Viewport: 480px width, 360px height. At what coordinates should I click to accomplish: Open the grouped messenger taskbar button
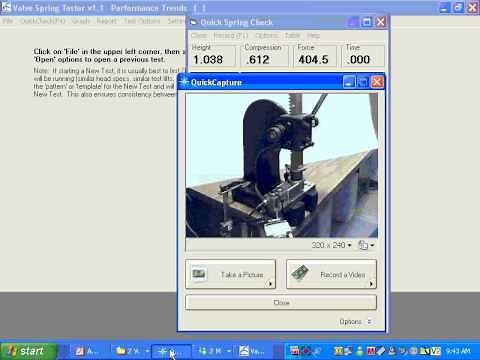213,351
